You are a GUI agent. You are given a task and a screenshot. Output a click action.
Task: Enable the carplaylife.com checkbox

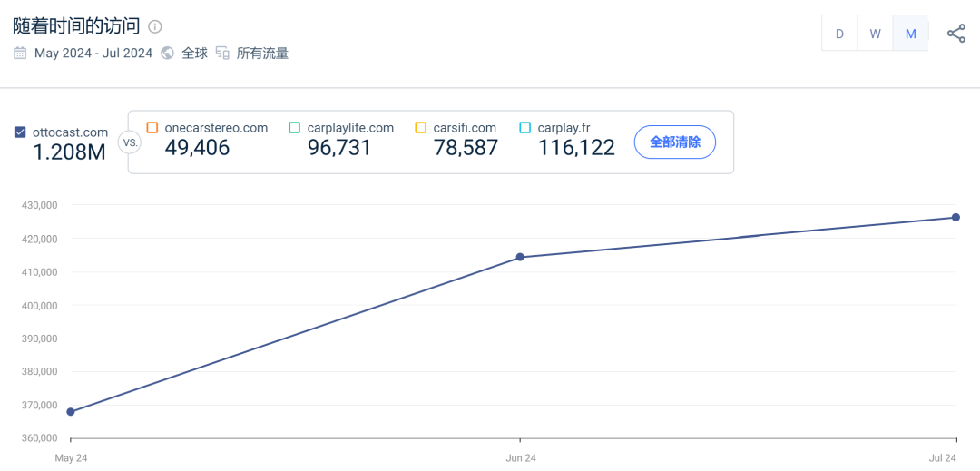tap(294, 128)
